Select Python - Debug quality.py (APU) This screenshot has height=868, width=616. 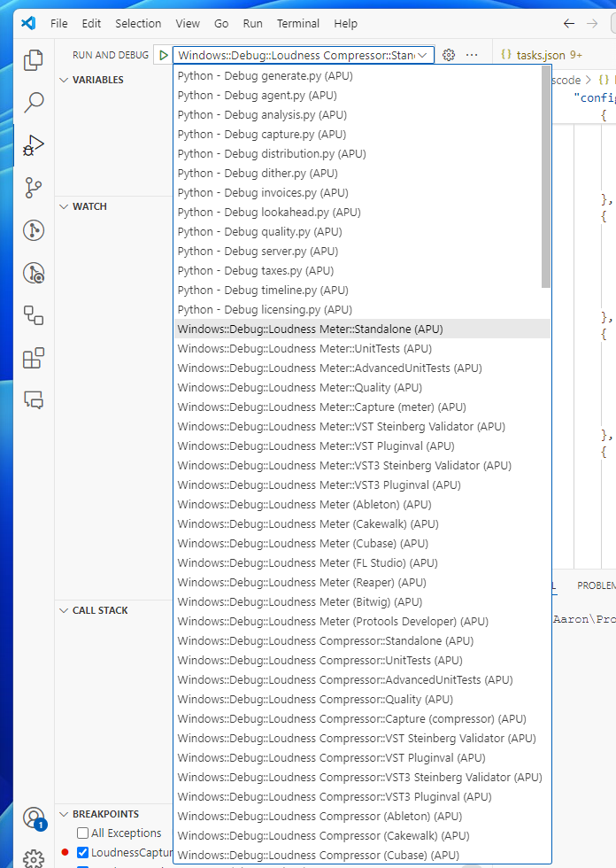[362, 232]
